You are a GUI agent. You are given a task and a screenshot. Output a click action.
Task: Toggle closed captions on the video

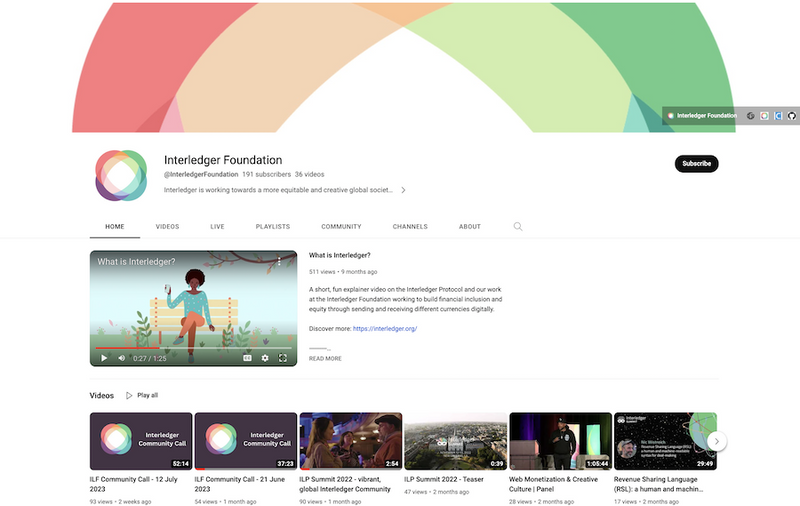pos(247,357)
